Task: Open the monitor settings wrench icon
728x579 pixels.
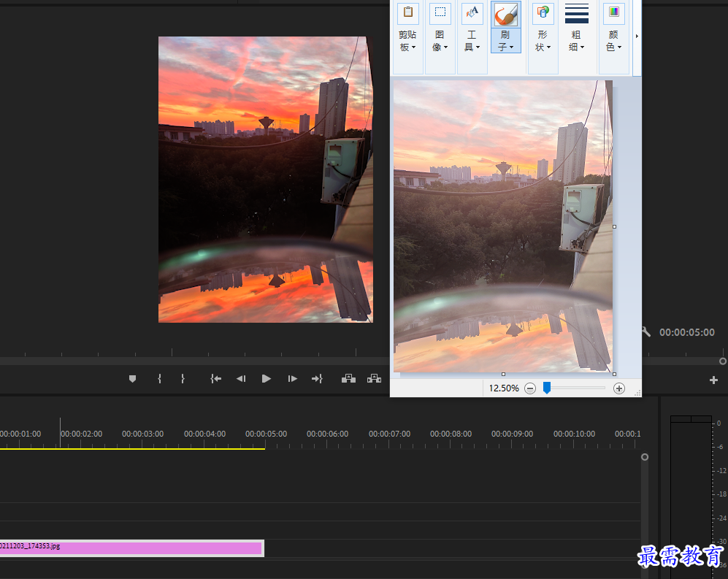Action: pos(646,331)
